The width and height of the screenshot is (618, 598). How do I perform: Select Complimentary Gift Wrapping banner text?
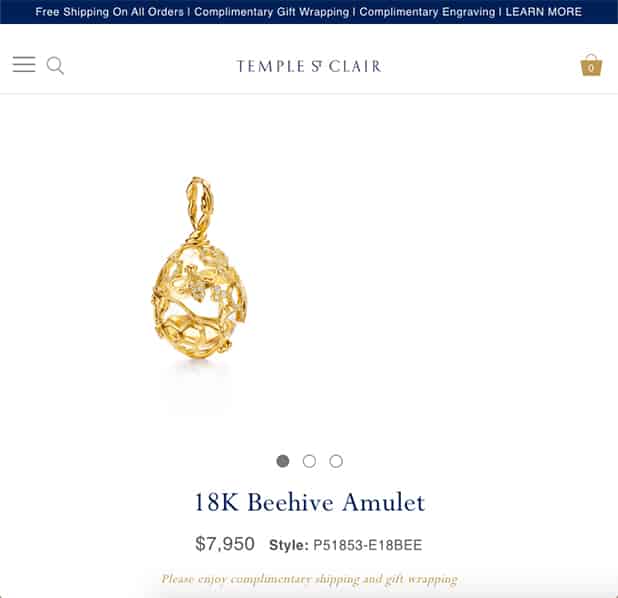[272, 12]
